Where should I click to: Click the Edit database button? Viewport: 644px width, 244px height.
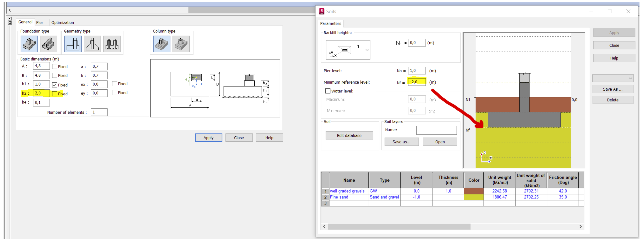[349, 135]
